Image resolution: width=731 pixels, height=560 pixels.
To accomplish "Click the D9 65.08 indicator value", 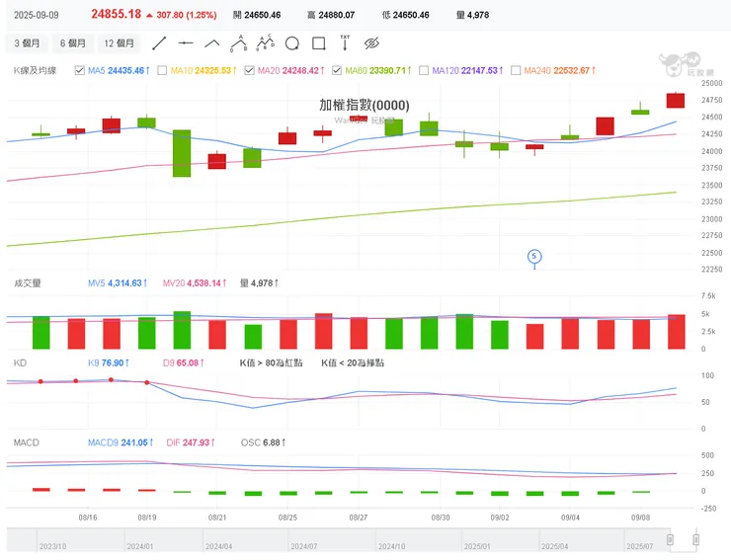I will click(x=183, y=362).
